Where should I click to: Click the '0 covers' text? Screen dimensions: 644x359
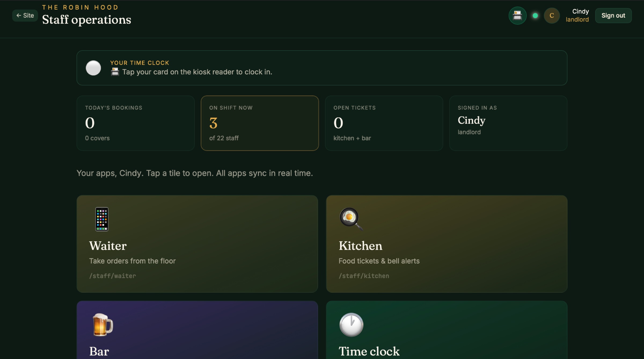pos(97,138)
